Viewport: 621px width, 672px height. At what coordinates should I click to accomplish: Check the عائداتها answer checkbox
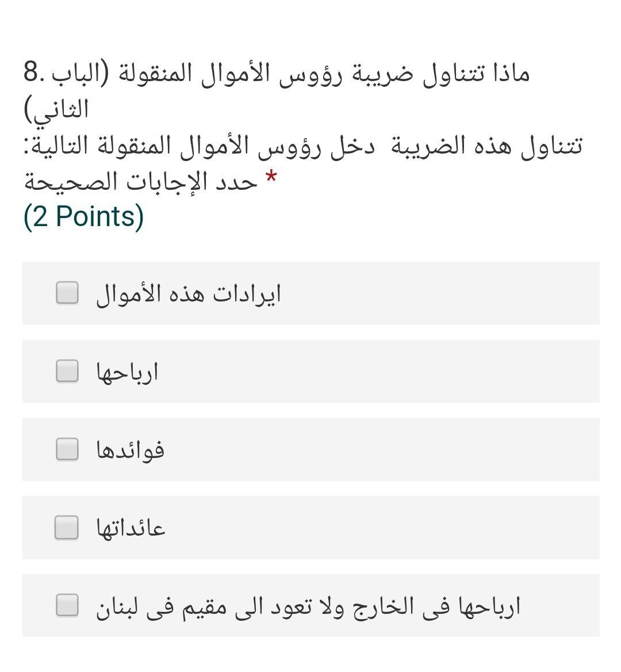[x=66, y=528]
